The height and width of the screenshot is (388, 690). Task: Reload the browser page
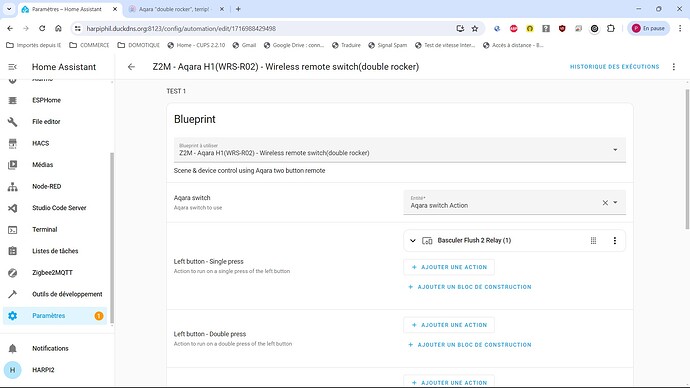click(x=42, y=28)
